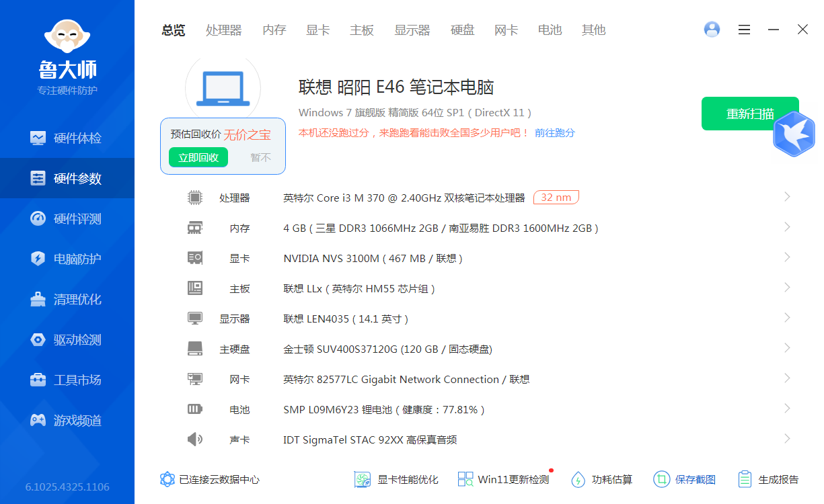
Task: Open the user account avatar icon
Action: pos(712,30)
